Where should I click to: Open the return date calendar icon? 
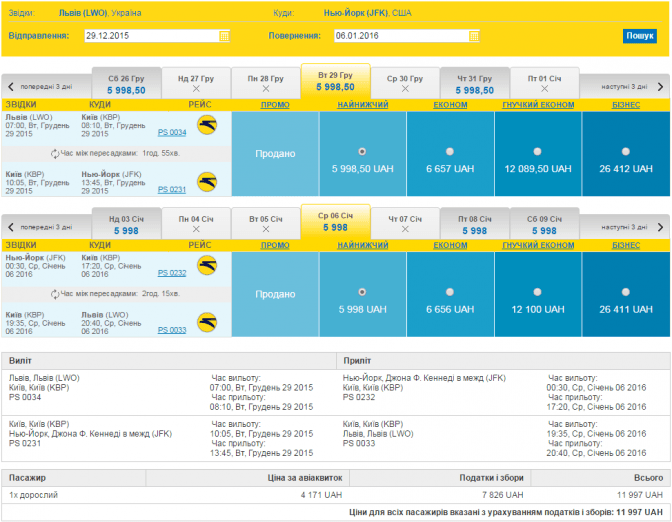474,36
